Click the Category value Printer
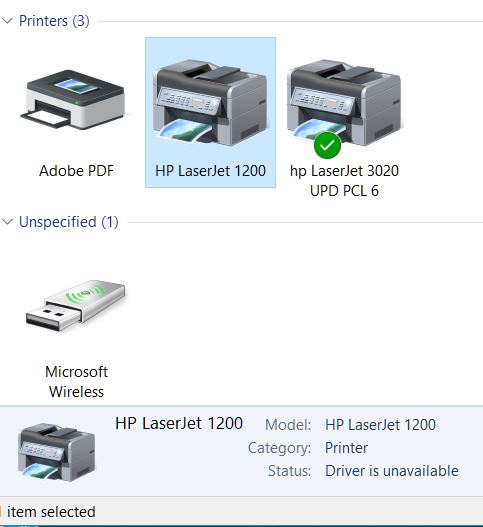This screenshot has height=527, width=483. 346,448
